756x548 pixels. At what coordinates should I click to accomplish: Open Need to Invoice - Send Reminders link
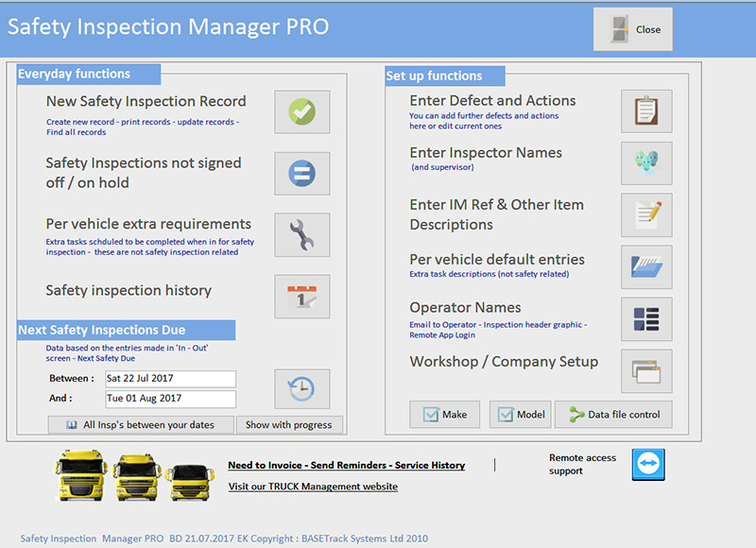click(x=347, y=465)
